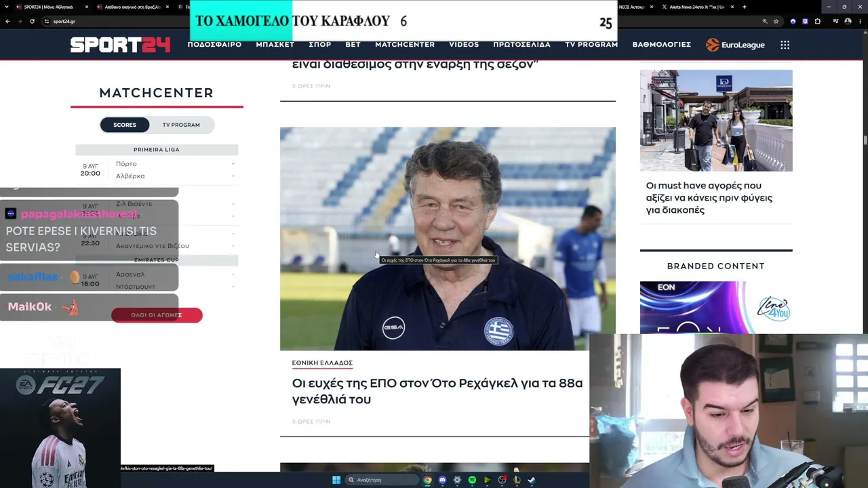Viewport: 868px width, 488px height.
Task: Click the PRIMEIRA LIGA league header
Action: (x=157, y=150)
